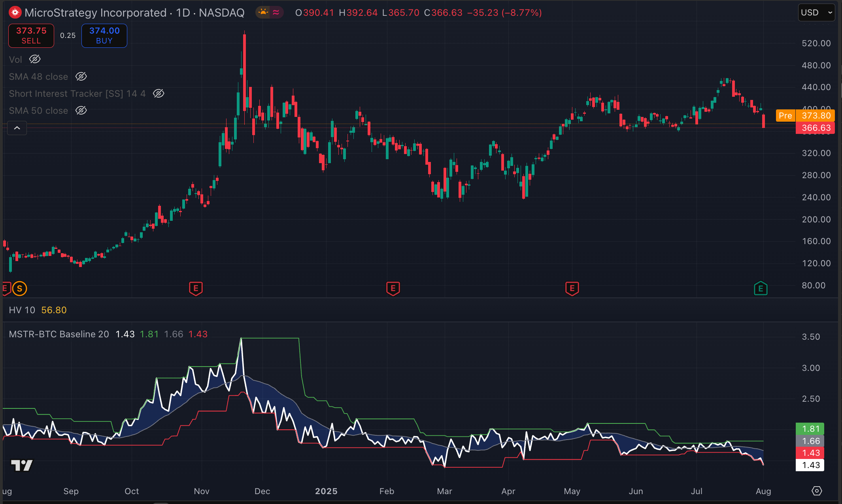Show the SMA 50 close indicator
Viewport: 842px width, 504px height.
click(81, 111)
